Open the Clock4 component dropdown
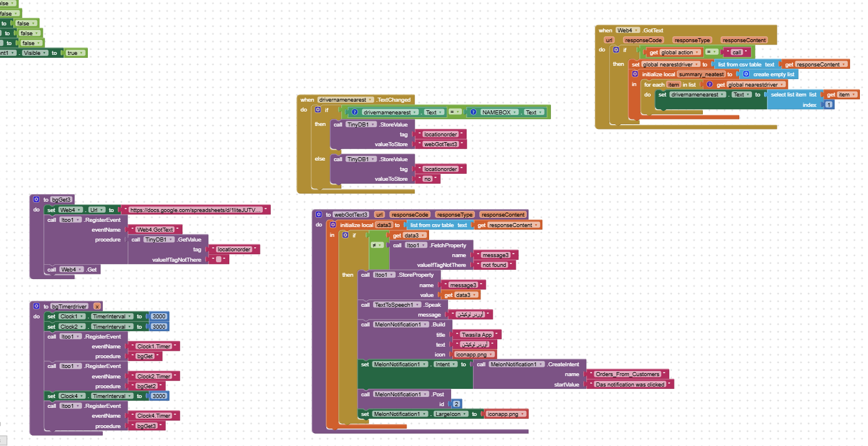Viewport: 868px width, 446px height. coord(73,396)
